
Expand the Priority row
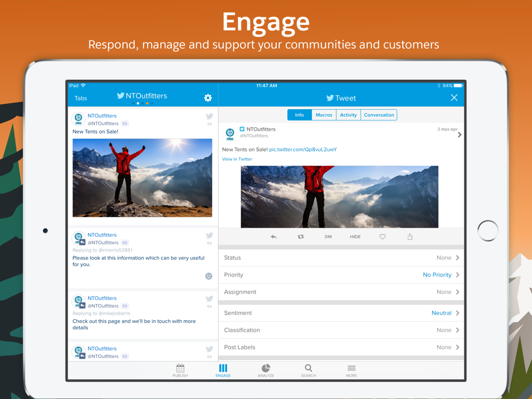click(x=341, y=275)
